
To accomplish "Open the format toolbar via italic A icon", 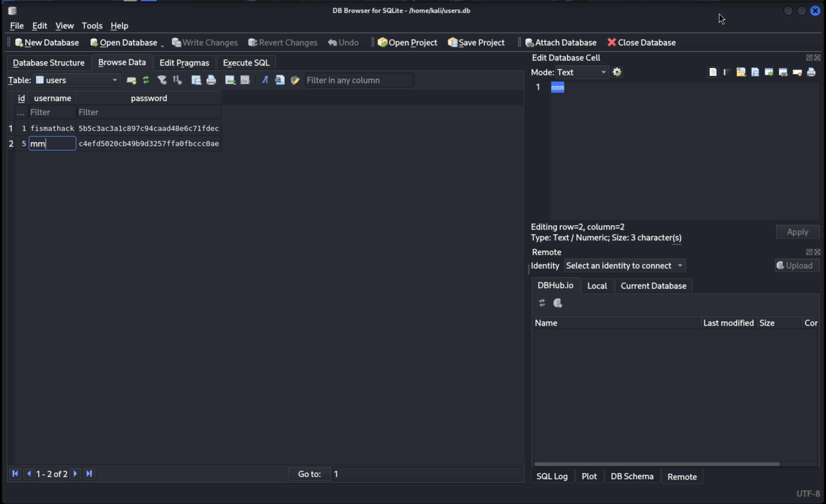I will (265, 80).
